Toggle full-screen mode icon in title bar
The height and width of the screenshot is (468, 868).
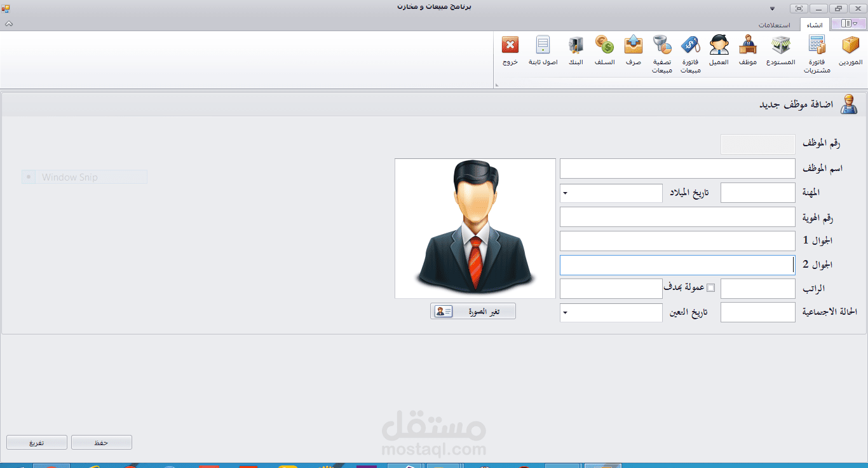coord(799,8)
